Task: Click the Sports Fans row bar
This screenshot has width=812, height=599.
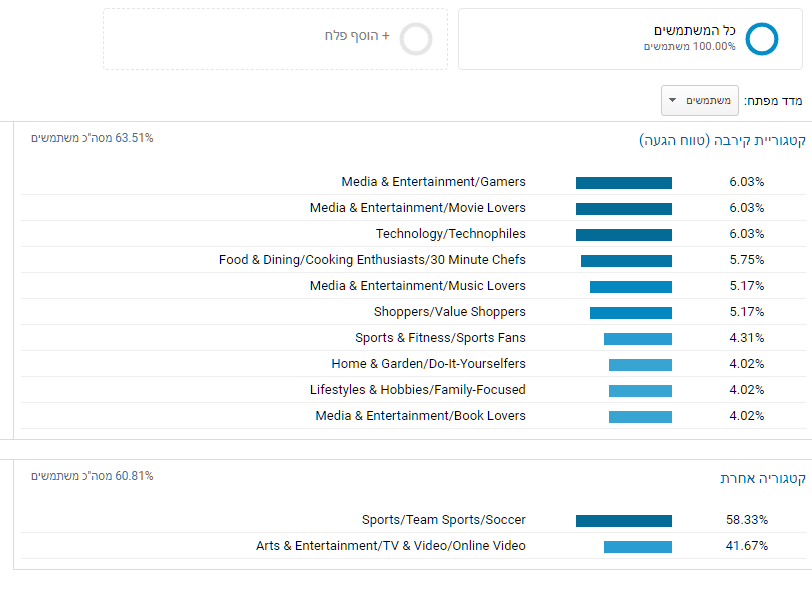Action: 637,339
